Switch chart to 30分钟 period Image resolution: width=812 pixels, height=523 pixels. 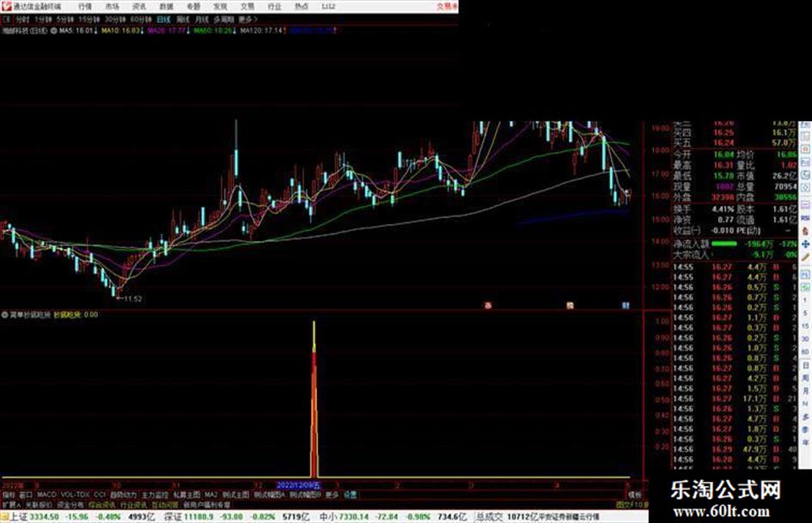[115, 20]
